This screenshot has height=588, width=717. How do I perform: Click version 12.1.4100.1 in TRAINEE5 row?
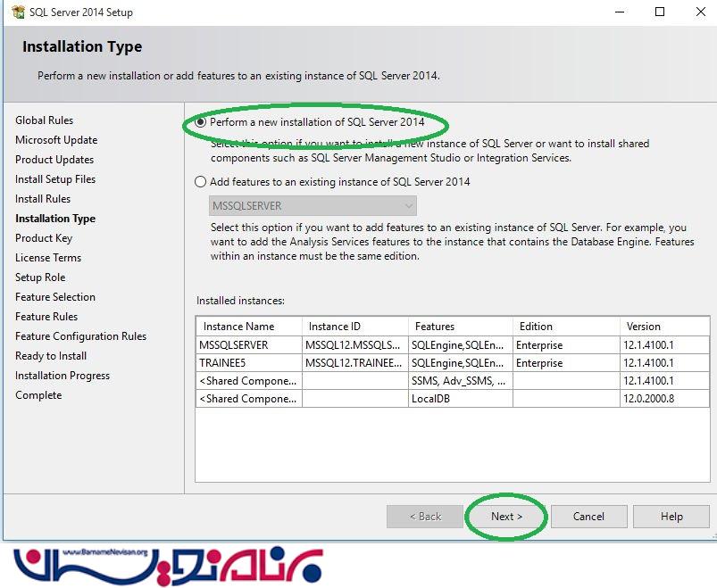(665, 363)
